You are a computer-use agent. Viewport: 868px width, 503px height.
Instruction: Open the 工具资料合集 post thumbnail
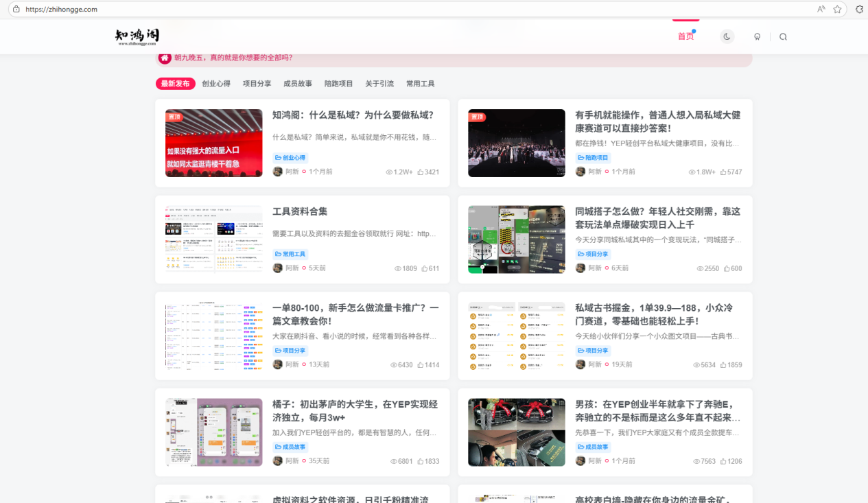click(214, 239)
